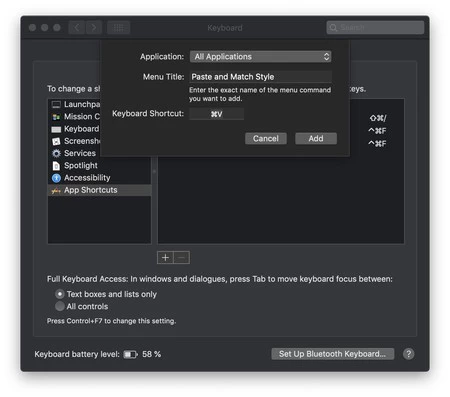Click the forward navigation arrow
The height and width of the screenshot is (397, 450).
[94, 27]
